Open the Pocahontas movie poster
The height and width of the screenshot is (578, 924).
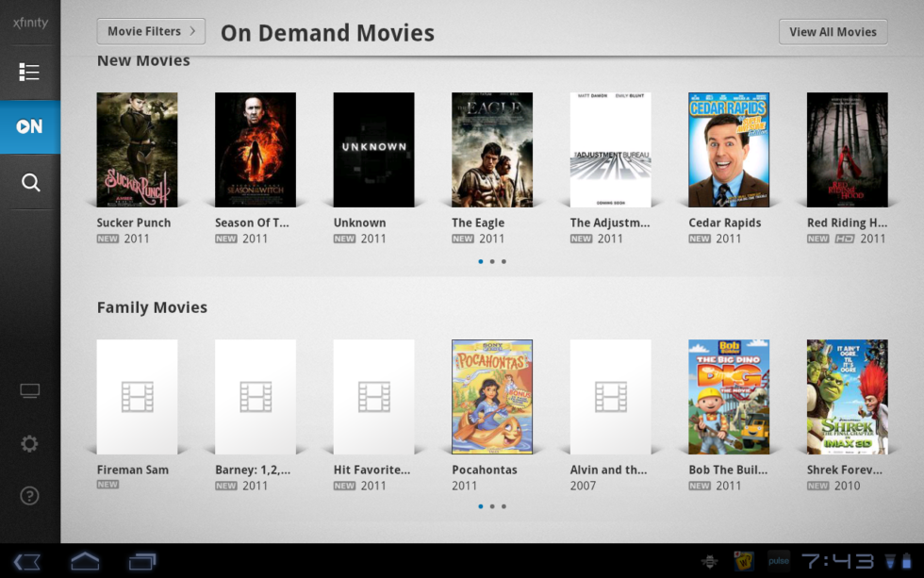pyautogui.click(x=492, y=395)
